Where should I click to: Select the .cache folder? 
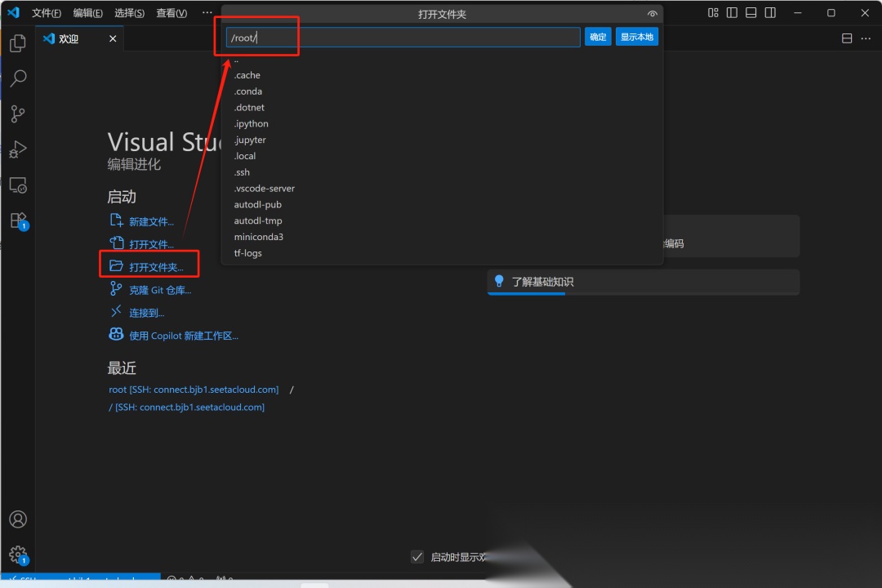point(442,75)
